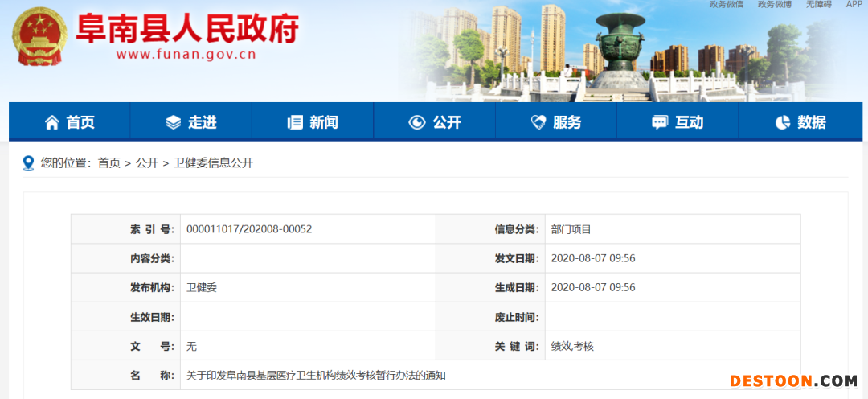Open the 政务微博 top link

[775, 5]
